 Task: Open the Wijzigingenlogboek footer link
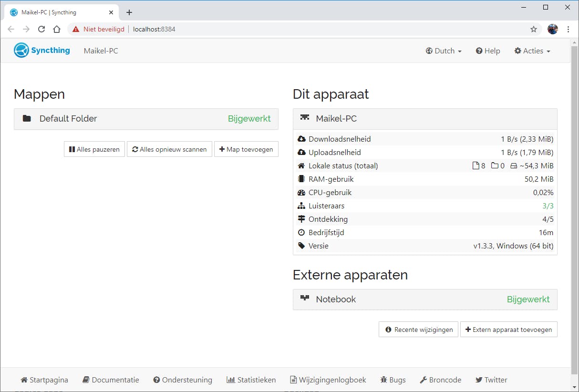[x=328, y=380]
